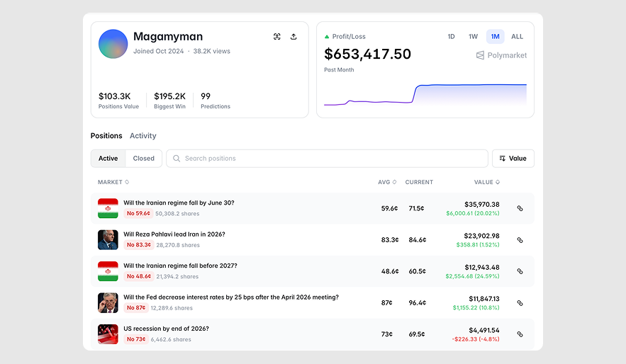The width and height of the screenshot is (626, 364).
Task: Copy link for Reza Pahlavi market row
Action: pos(520,240)
